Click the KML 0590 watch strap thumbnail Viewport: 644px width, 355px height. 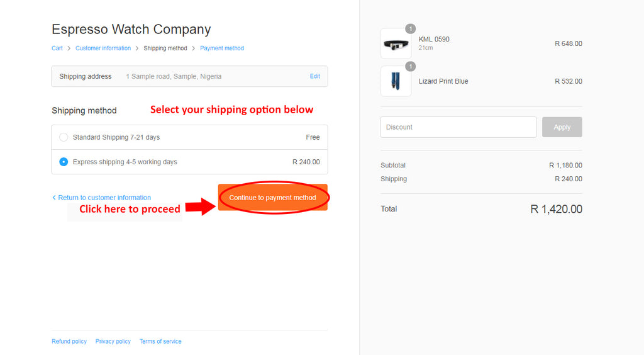coord(396,45)
